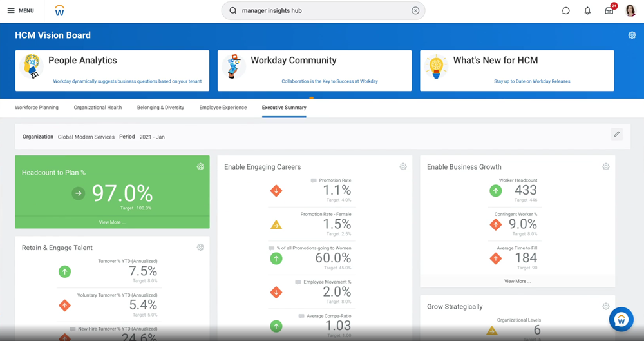
Task: Open the floating Workday assistant button
Action: pos(621,319)
